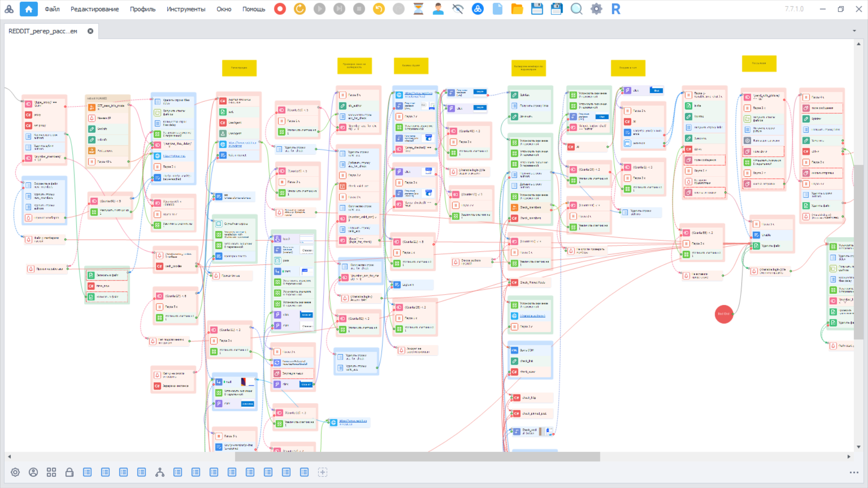
Task: Open the Инструменты menu
Action: pos(185,9)
